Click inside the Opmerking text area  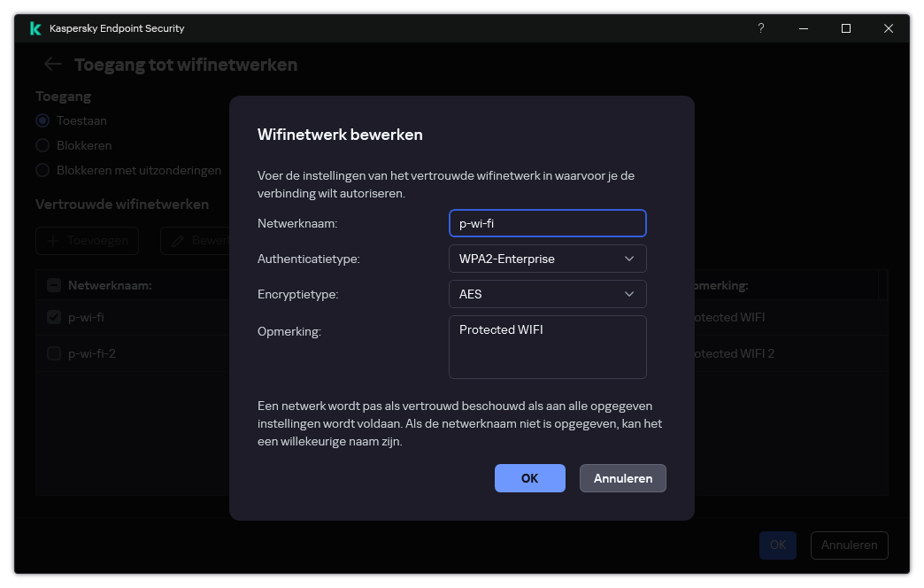547,347
